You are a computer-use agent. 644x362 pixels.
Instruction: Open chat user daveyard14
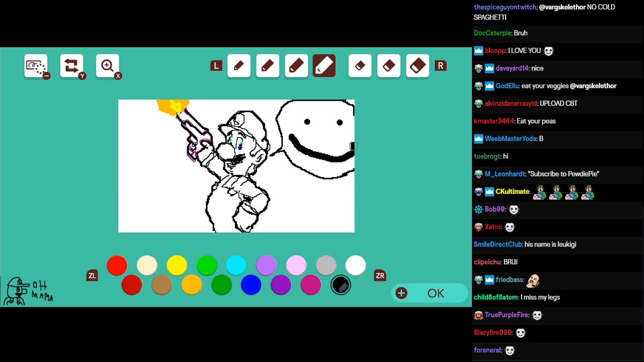pyautogui.click(x=512, y=68)
